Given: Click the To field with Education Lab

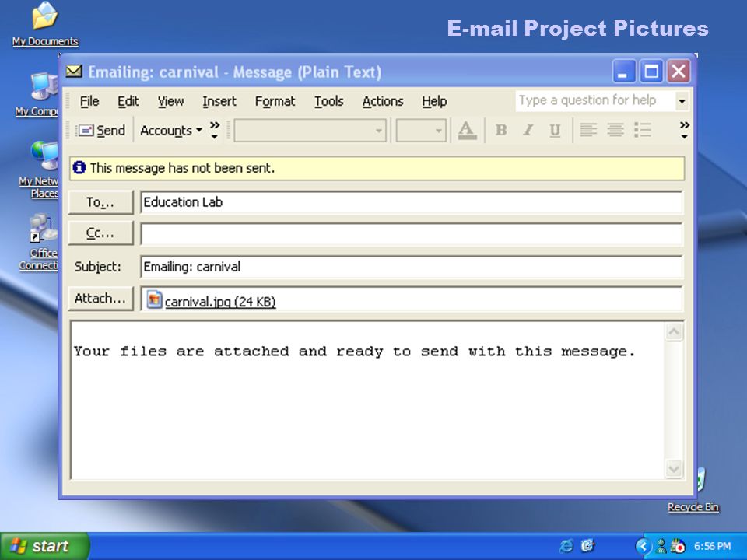Looking at the screenshot, I should (x=412, y=202).
